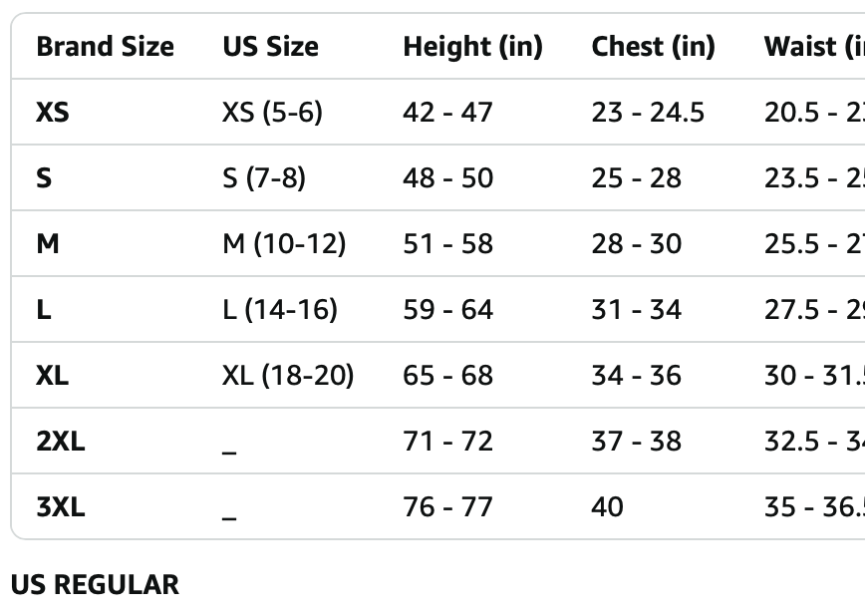The image size is (865, 616).
Task: Click the XL (18-20) US size cell
Action: click(288, 376)
